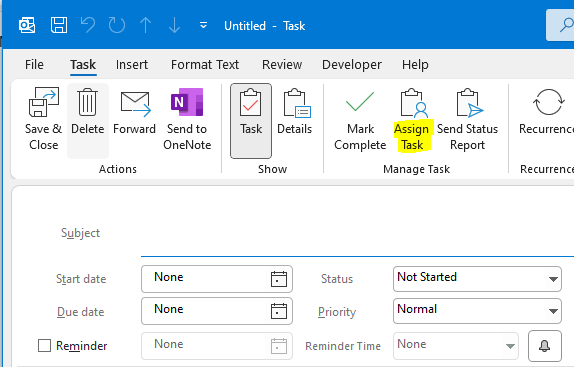
Task: Click the search magnifier in title bar
Action: click(566, 25)
